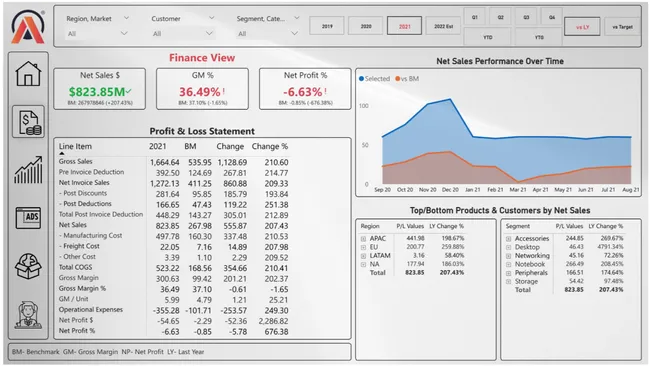Select the 2022 Est year button

[x=443, y=26]
